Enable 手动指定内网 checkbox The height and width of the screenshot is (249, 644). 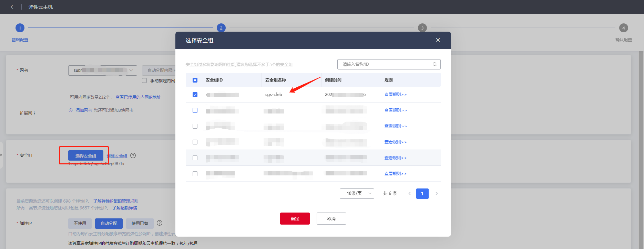pyautogui.click(x=144, y=80)
